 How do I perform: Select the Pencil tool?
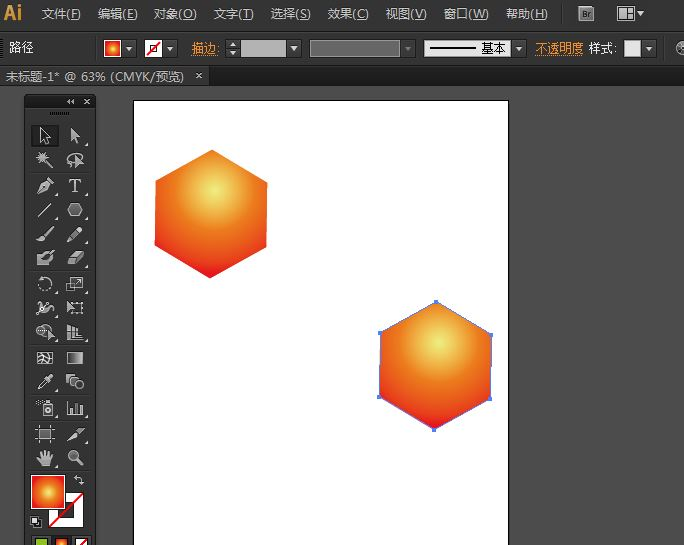tap(75, 234)
